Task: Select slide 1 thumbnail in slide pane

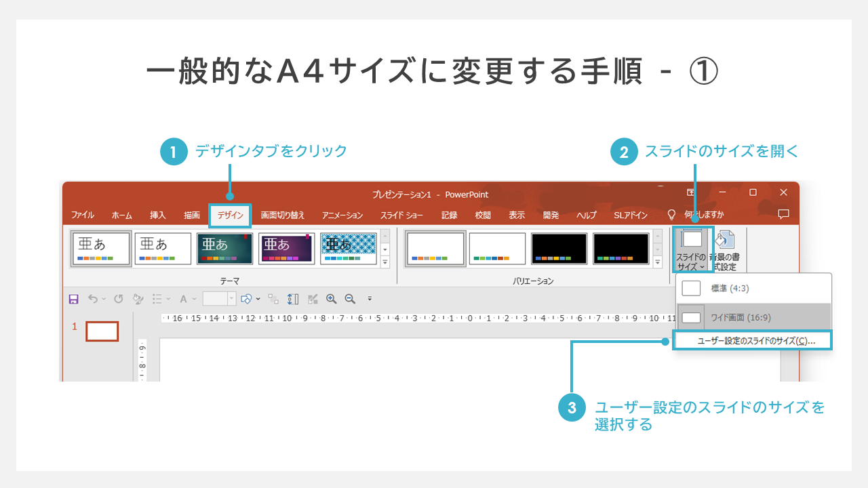Action: 102,331
